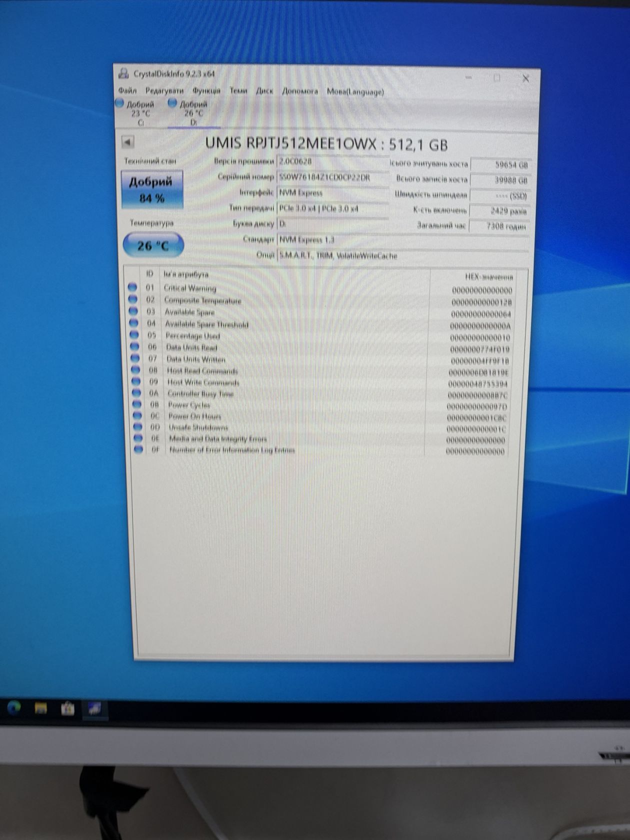Screen dimensions: 630x840
Task: Click the drive letter field D:
Action: point(332,223)
